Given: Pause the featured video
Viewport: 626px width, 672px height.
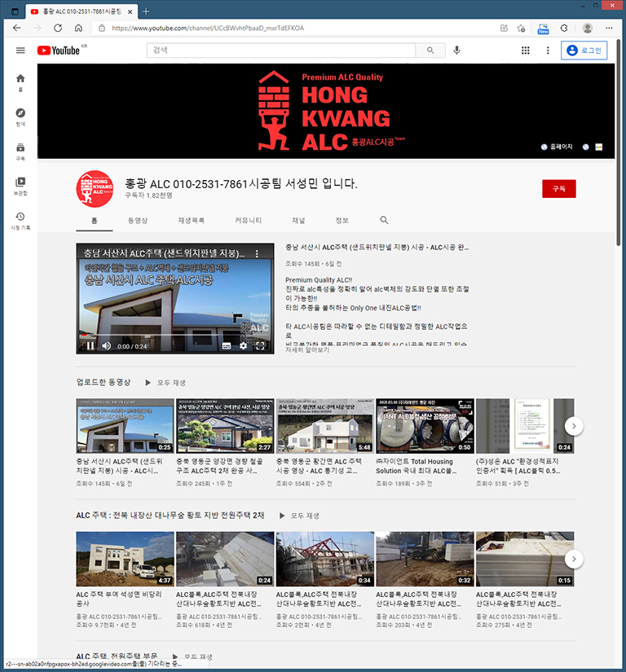Looking at the screenshot, I should point(90,346).
